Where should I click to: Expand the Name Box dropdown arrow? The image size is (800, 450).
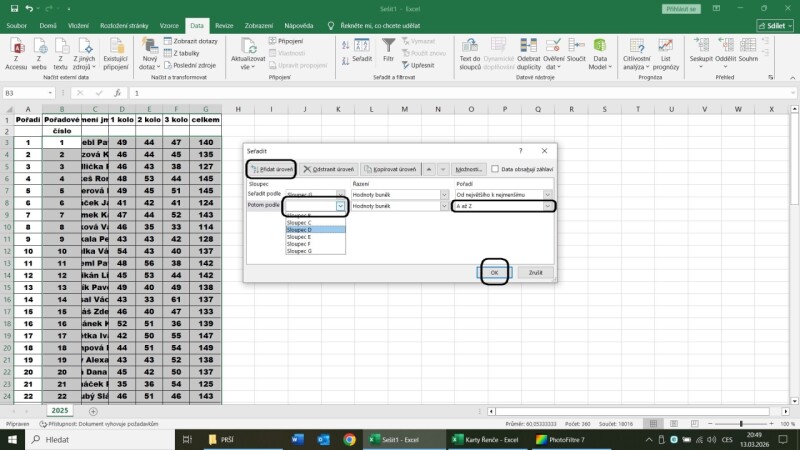50,93
